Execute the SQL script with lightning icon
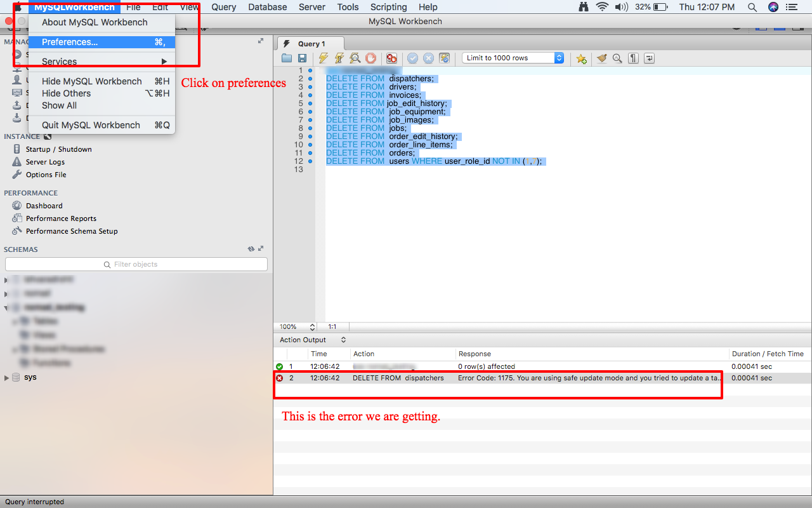The width and height of the screenshot is (812, 508). coord(324,58)
